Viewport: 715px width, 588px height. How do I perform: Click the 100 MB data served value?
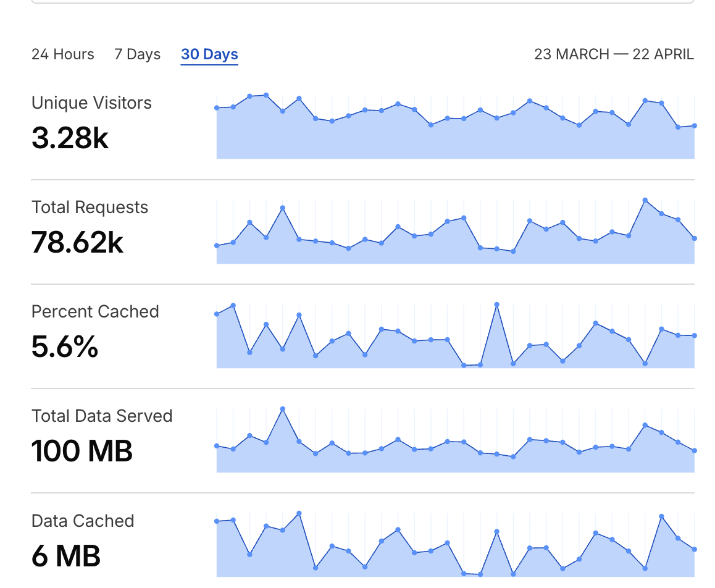(82, 451)
